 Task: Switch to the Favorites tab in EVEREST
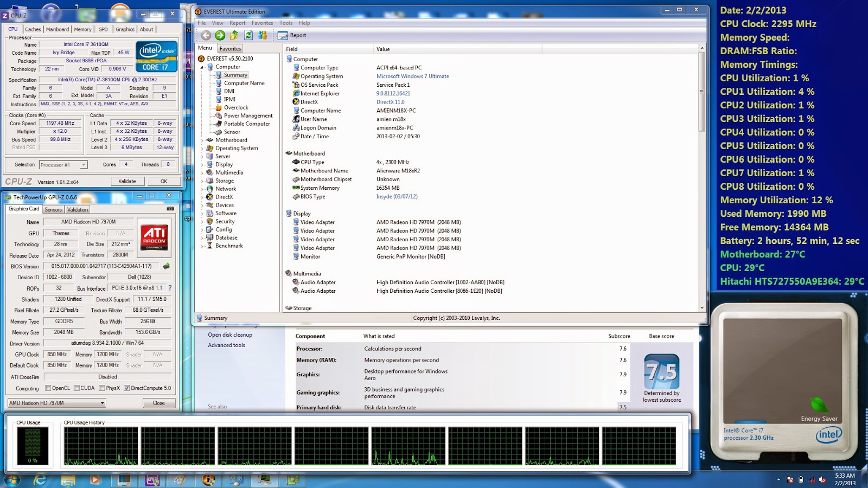(x=230, y=49)
